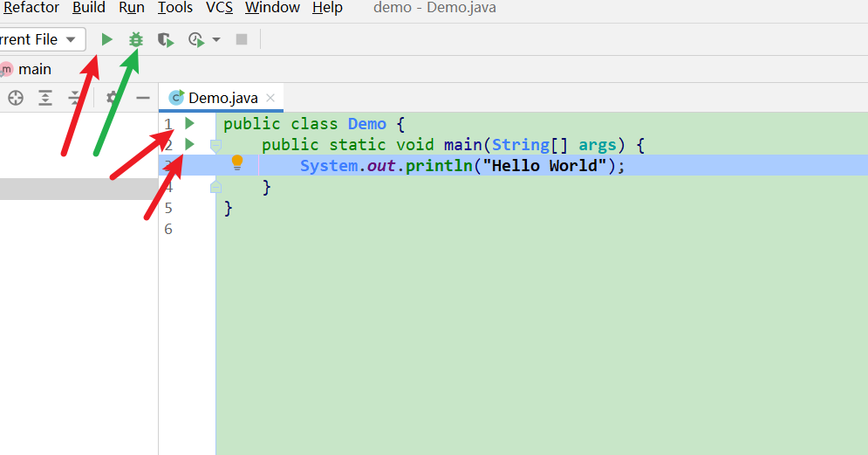Click line number 5 in the gutter
This screenshot has width=868, height=455.
(168, 209)
